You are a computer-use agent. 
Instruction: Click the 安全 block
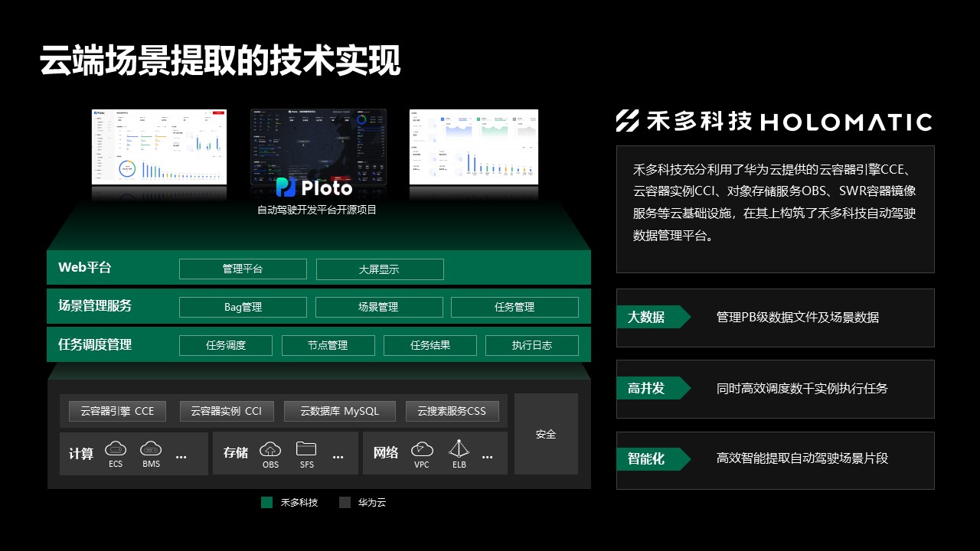[546, 434]
